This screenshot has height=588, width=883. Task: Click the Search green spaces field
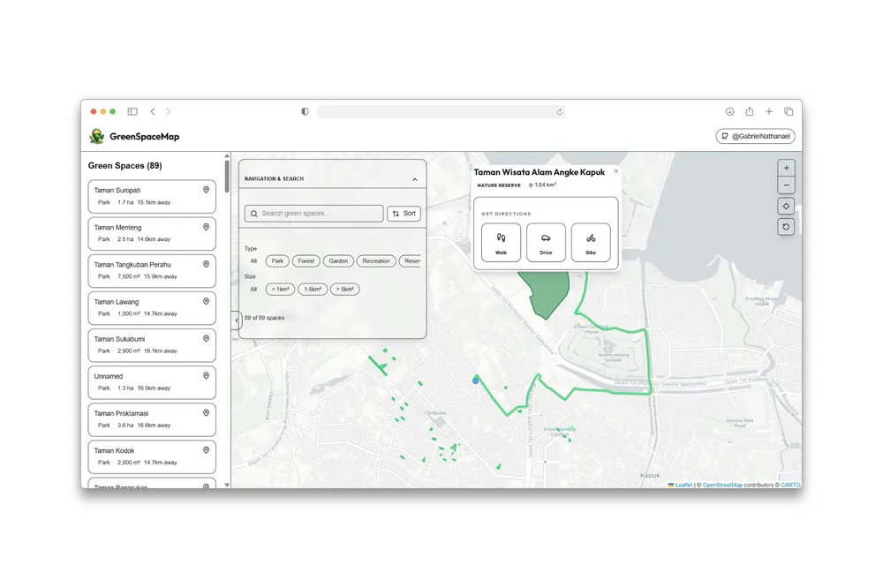pos(315,214)
